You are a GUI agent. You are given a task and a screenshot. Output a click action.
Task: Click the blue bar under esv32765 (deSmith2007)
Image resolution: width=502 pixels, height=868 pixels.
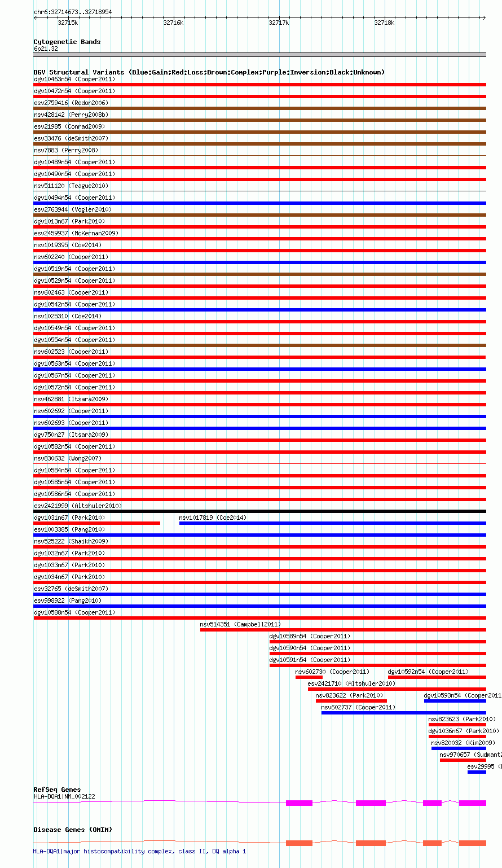[x=260, y=594]
